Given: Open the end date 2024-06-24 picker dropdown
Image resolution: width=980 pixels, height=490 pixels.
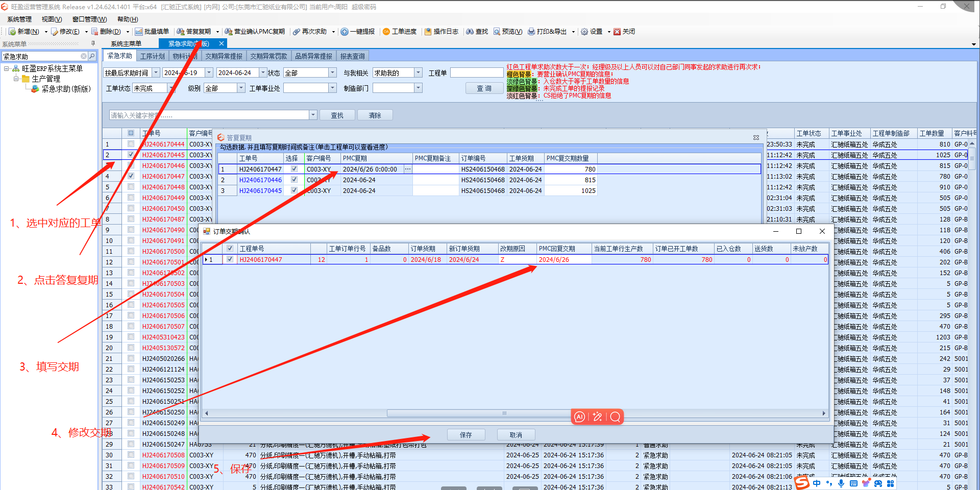Looking at the screenshot, I should [263, 73].
